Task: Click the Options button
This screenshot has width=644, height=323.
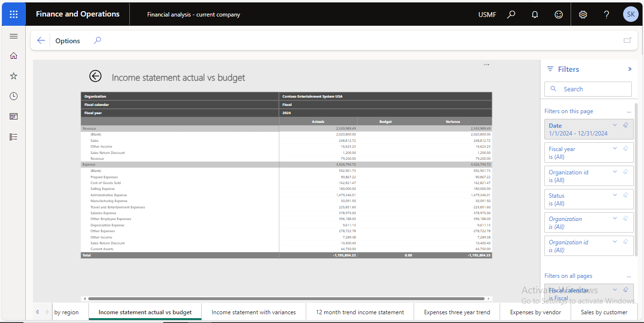Action: [x=68, y=41]
